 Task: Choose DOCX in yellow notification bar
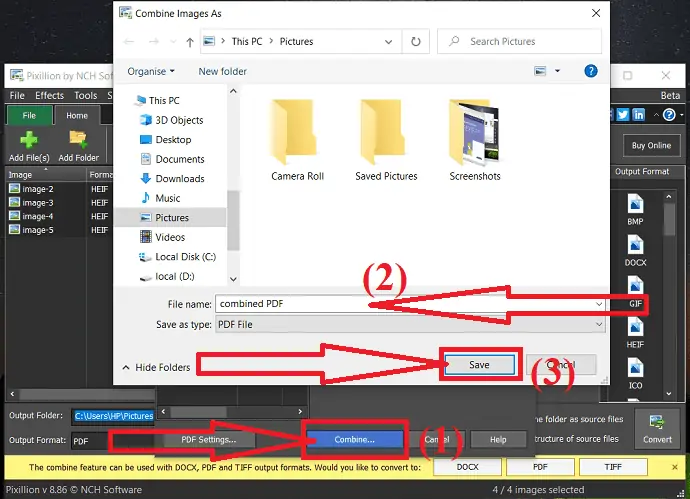tap(467, 467)
